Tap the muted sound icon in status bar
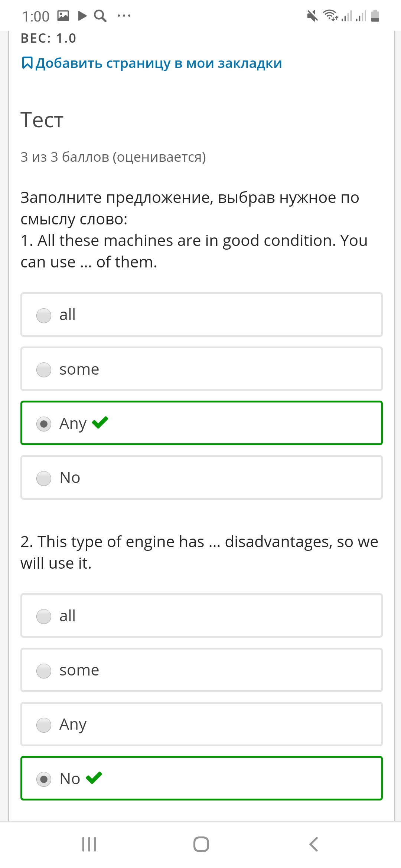This screenshot has width=401, height=868. pos(313,16)
